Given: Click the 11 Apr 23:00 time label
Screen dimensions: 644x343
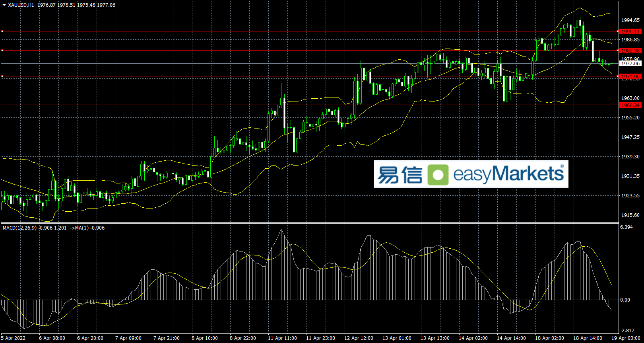Looking at the screenshot, I should (320, 338).
